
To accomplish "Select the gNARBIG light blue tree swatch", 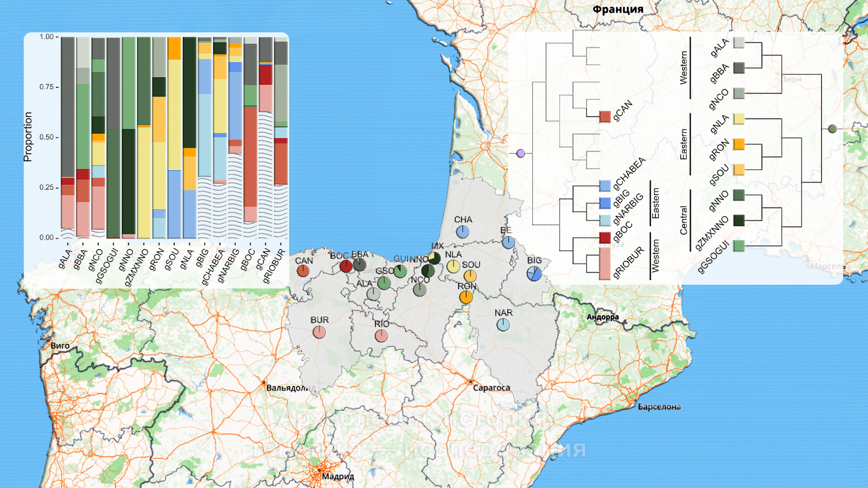I will pyautogui.click(x=605, y=220).
